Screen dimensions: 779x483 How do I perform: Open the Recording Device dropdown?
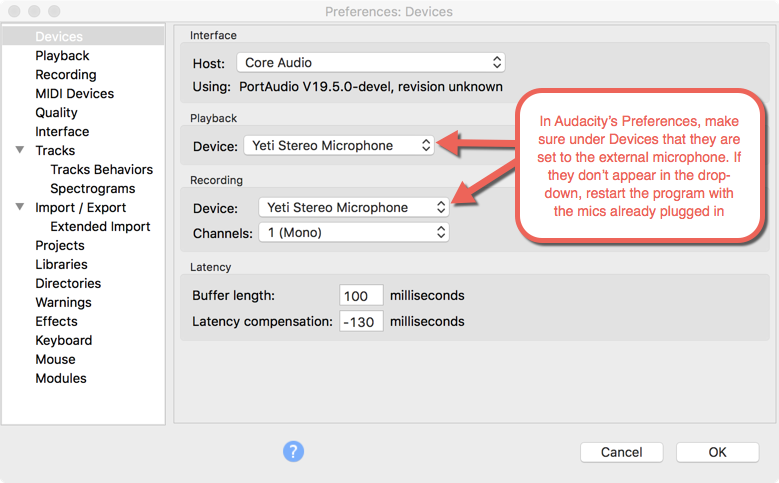click(354, 207)
